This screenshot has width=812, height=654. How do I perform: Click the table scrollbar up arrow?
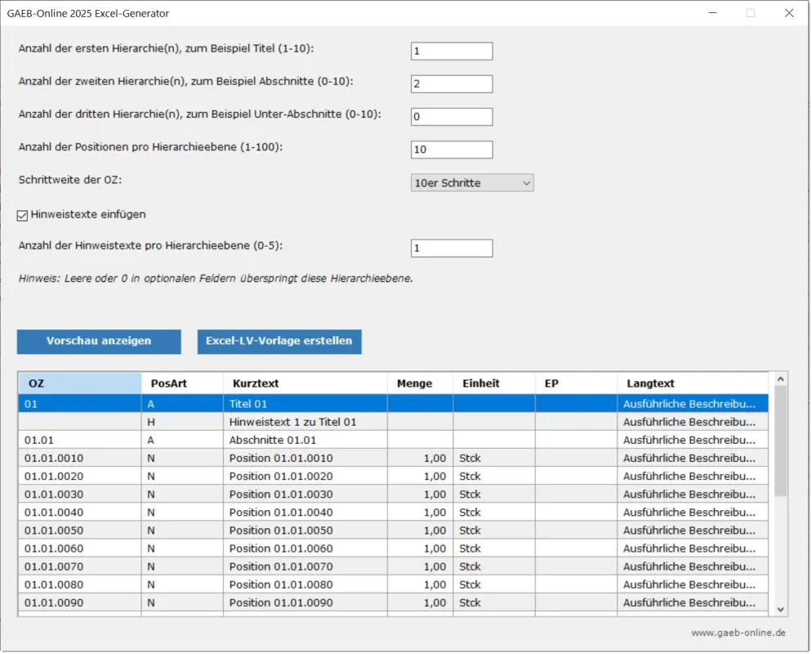click(x=780, y=379)
